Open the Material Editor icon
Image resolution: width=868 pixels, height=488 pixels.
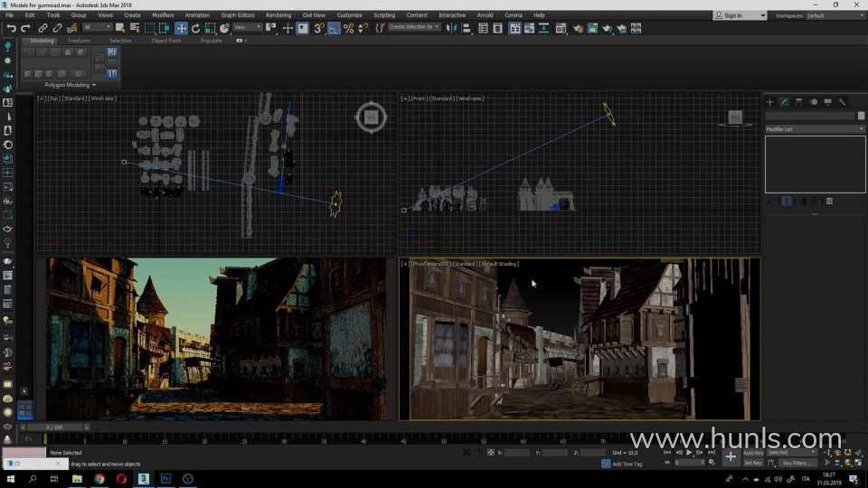click(x=561, y=28)
